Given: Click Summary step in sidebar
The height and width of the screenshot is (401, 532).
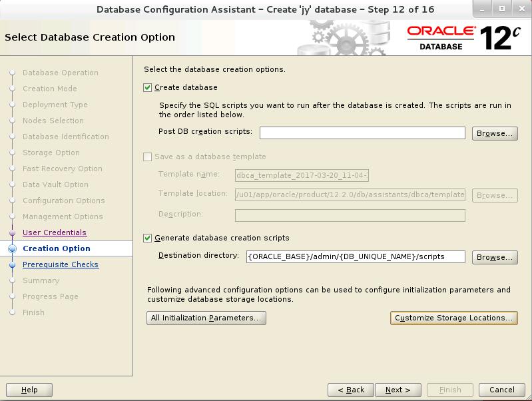Looking at the screenshot, I should (x=41, y=280).
